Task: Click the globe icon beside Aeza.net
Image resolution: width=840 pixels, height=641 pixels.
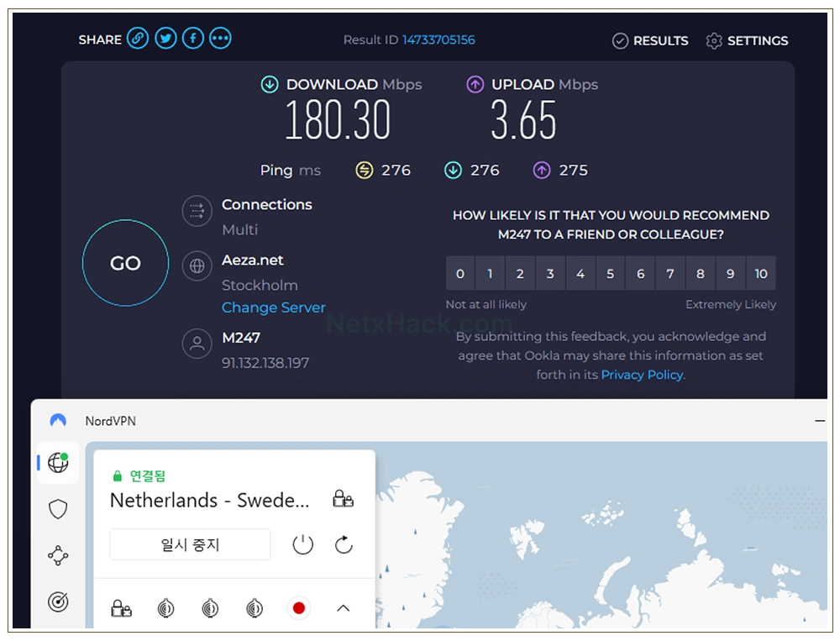Action: [197, 265]
